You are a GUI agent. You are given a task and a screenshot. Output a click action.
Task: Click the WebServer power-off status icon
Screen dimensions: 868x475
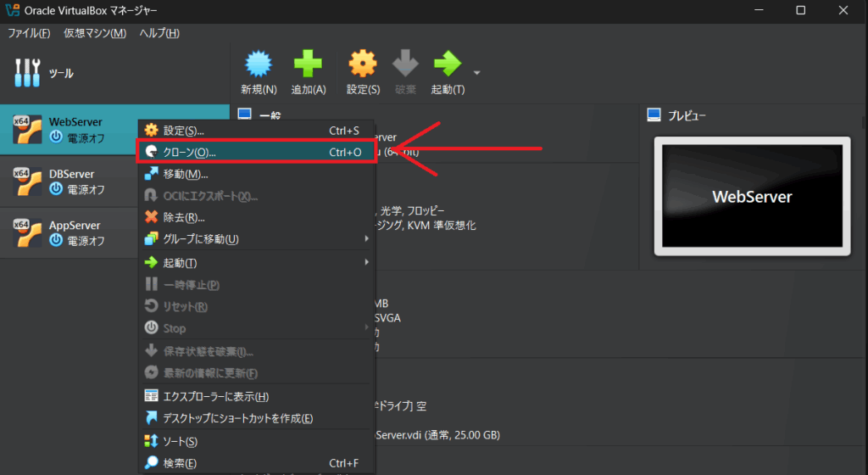point(56,137)
